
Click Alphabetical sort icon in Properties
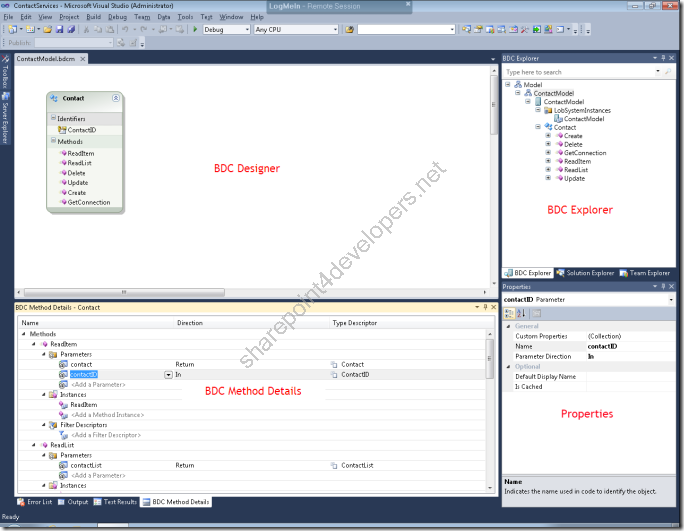(521, 313)
